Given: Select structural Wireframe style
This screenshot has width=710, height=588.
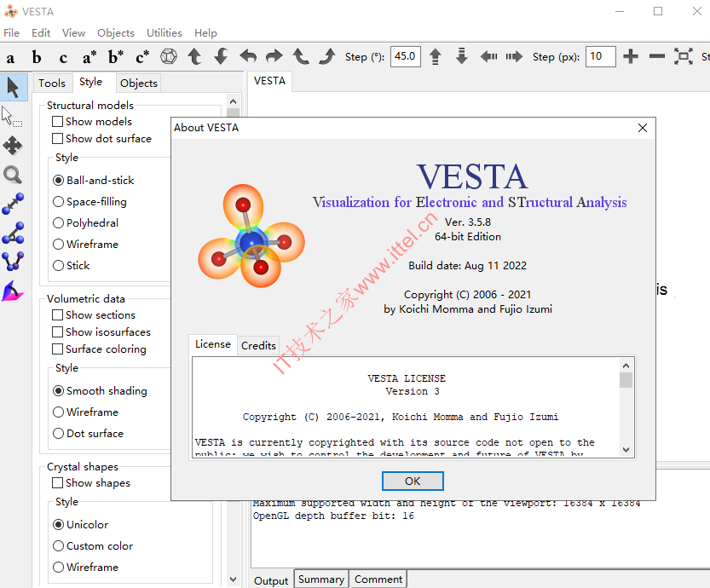Looking at the screenshot, I should tap(59, 245).
